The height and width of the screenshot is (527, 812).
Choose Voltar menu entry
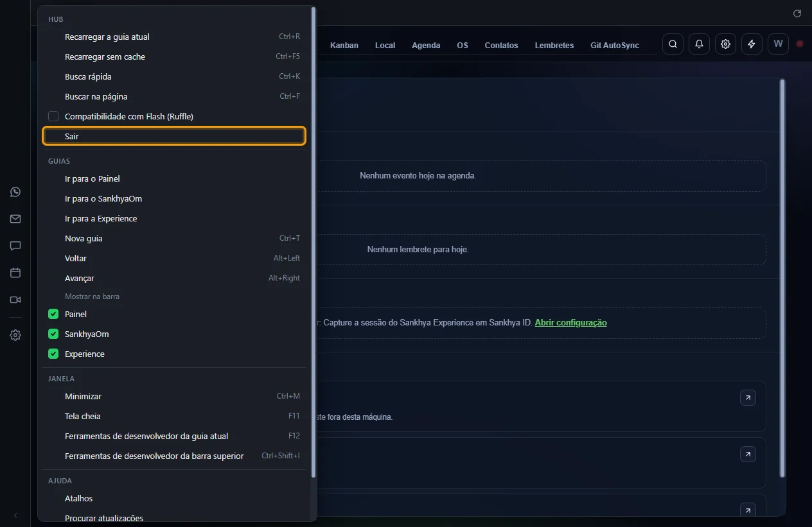(x=174, y=258)
